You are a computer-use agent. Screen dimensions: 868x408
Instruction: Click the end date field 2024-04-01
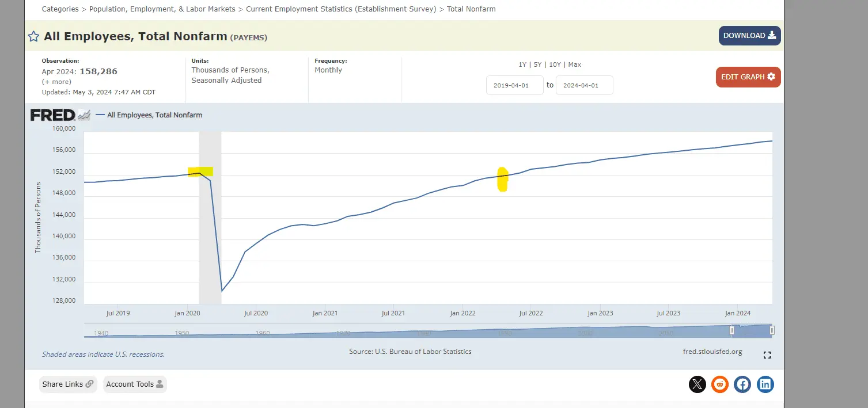click(x=584, y=85)
